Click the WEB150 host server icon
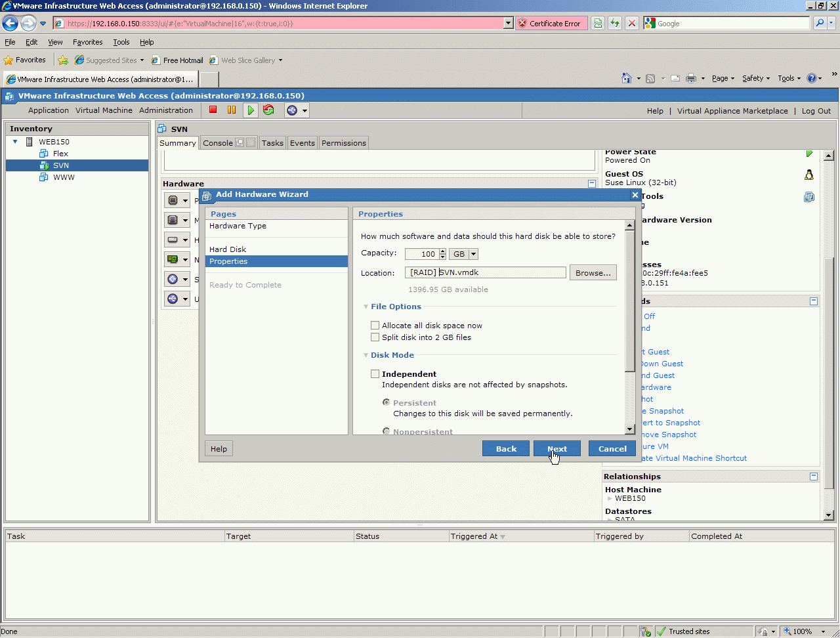 click(x=30, y=142)
